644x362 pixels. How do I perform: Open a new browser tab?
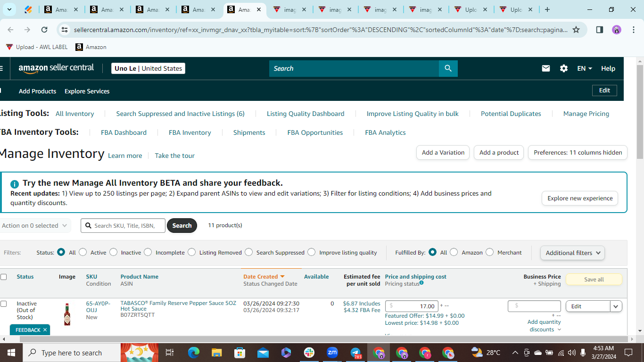click(547, 9)
